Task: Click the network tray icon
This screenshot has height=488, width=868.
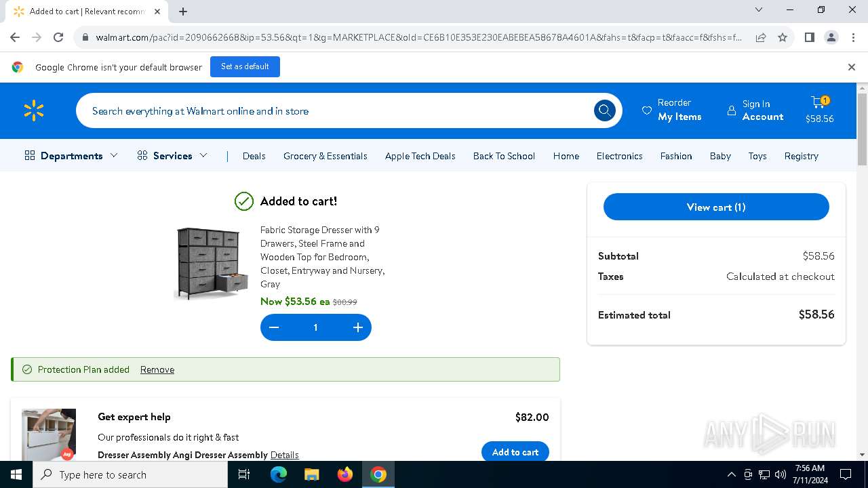Action: coord(764,474)
